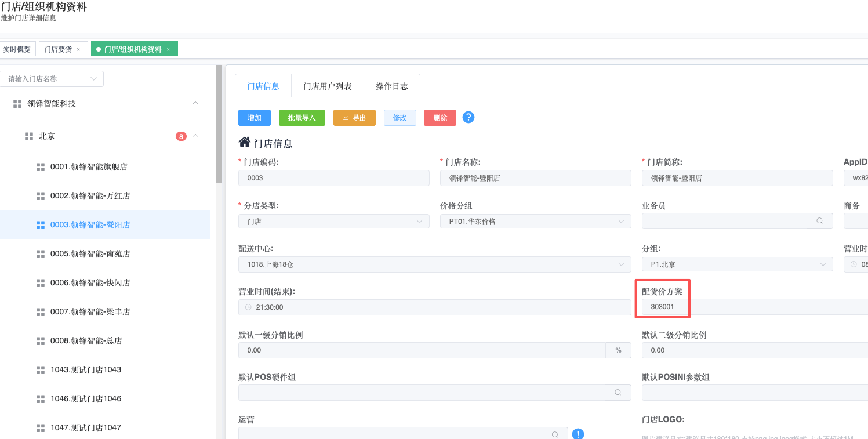Open the 价格分组 dropdown

[535, 222]
